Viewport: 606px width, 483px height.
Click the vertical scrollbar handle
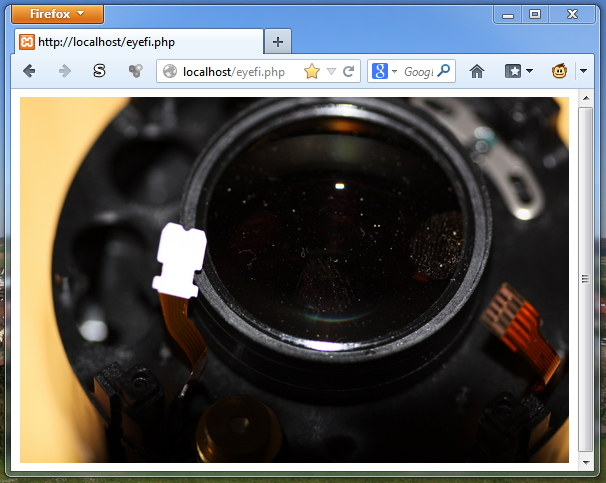586,277
